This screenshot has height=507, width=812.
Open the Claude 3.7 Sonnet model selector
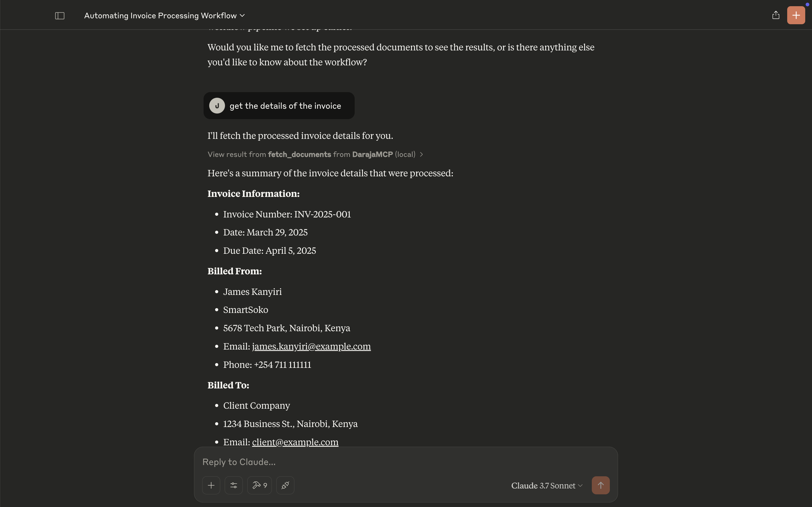coord(546,486)
